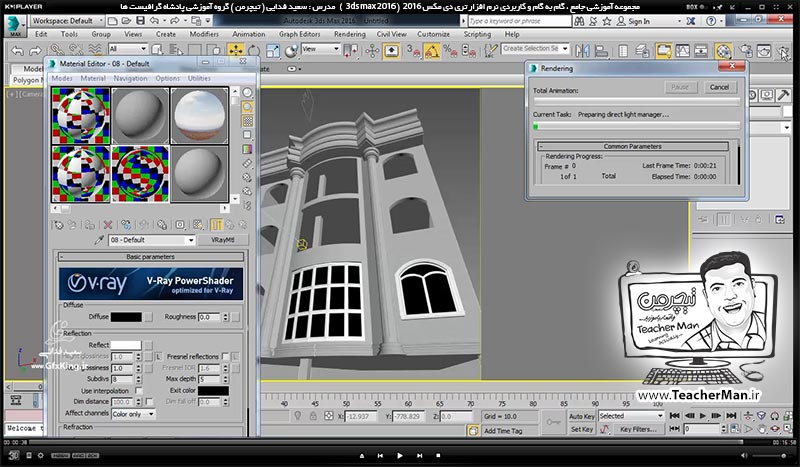Screen dimensions: 800x467
Task: Open the Rendered Frame Window icon
Action: click(764, 51)
